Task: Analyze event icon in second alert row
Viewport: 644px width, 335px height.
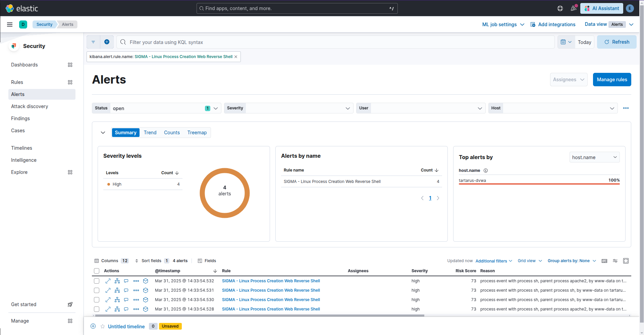Action: (117, 290)
